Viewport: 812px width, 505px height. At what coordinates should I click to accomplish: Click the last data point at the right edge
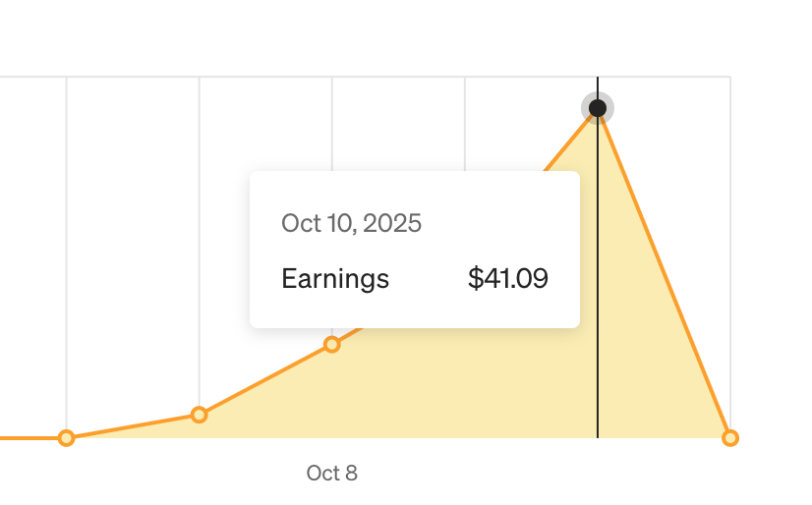(x=729, y=437)
